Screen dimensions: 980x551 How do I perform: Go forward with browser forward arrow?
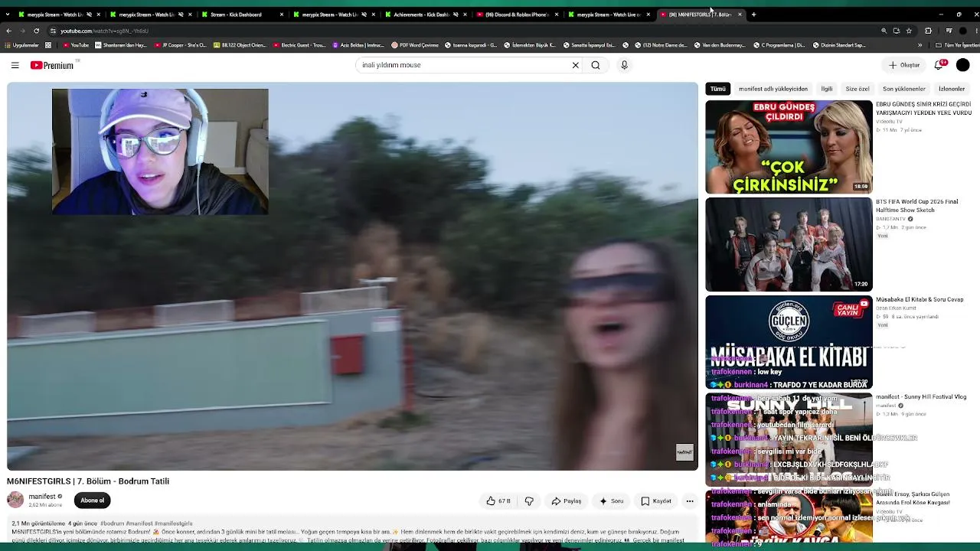(22, 31)
